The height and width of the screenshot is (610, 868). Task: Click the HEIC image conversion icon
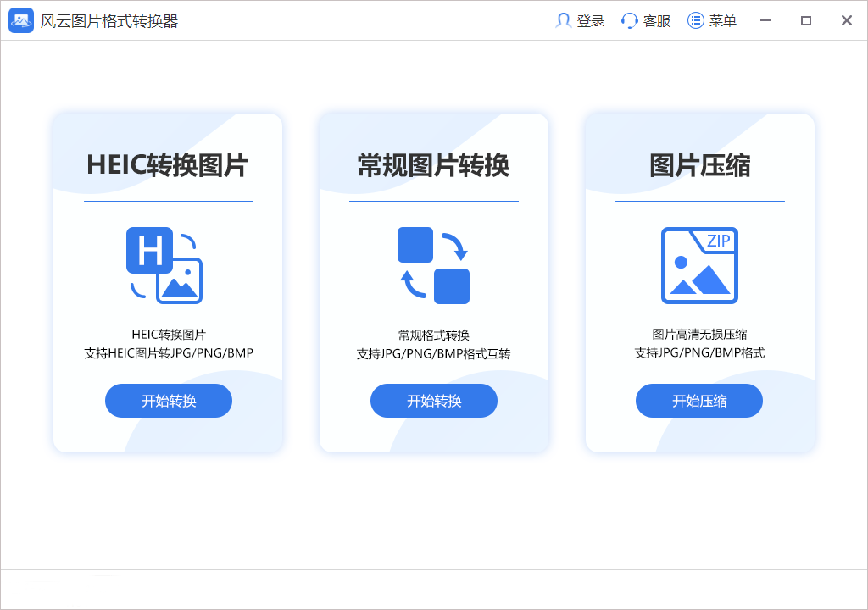(x=165, y=265)
